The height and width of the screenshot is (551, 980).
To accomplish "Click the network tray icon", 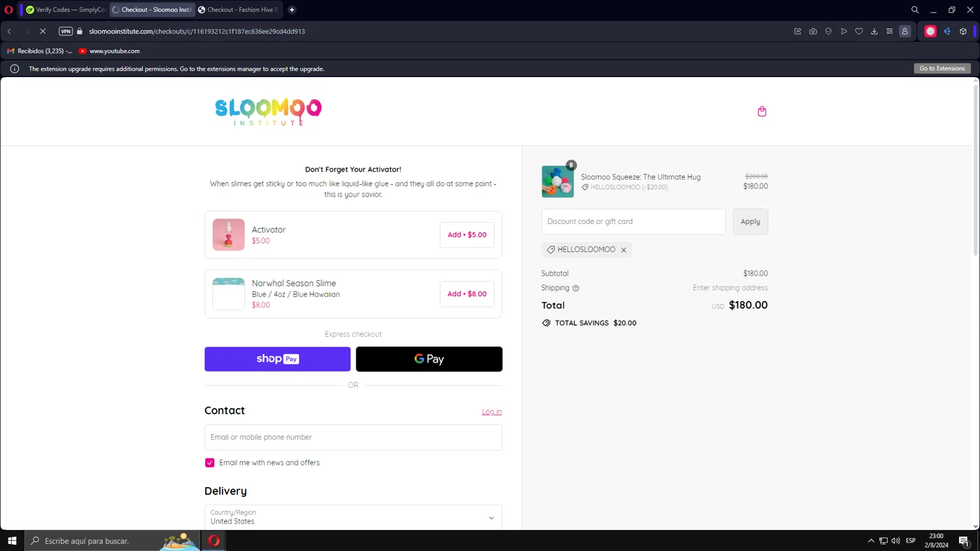I will [883, 541].
